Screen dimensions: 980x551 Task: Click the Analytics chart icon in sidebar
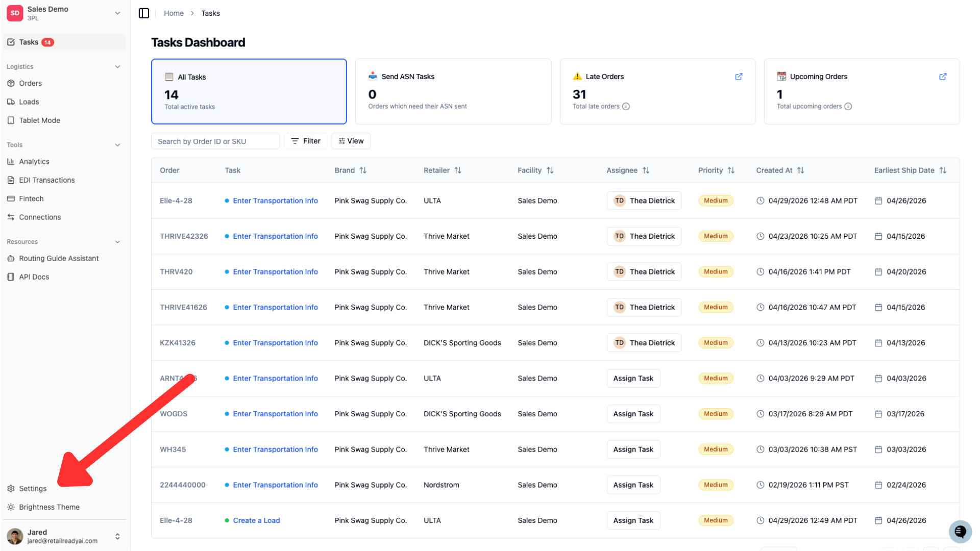11,162
